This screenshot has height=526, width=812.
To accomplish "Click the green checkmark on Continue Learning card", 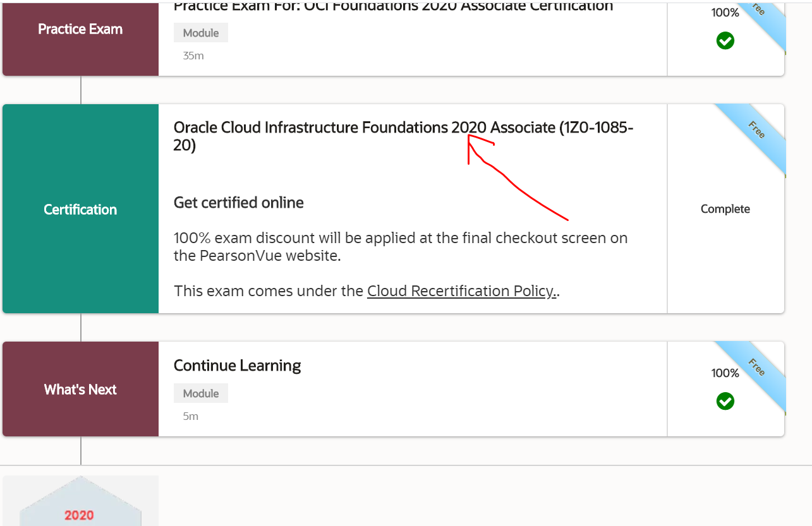I will click(x=725, y=401).
